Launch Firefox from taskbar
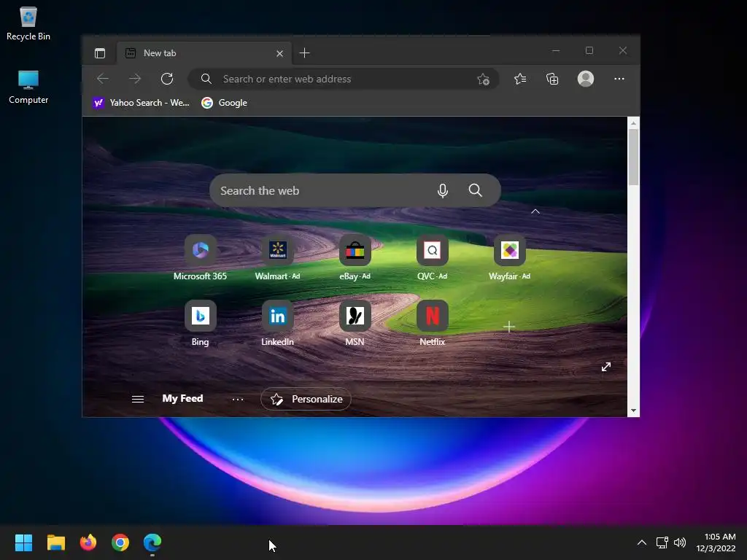 (x=88, y=542)
